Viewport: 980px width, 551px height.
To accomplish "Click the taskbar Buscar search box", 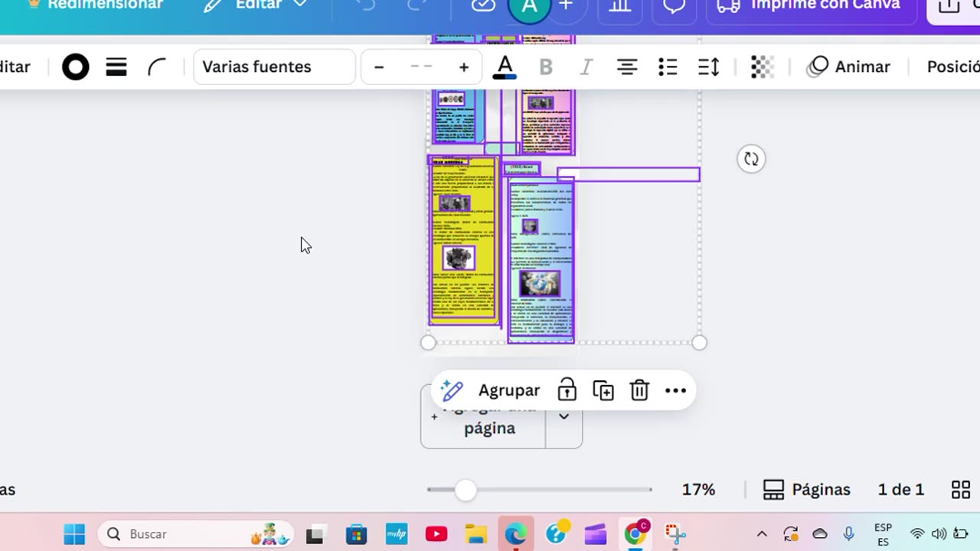I will (x=196, y=534).
